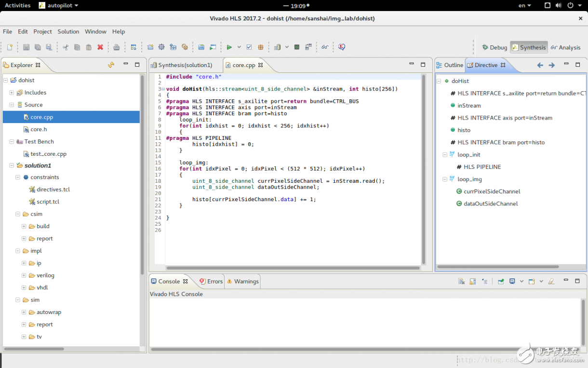Open the Warnings tab
Screen dimensions: 588x368
(243, 281)
